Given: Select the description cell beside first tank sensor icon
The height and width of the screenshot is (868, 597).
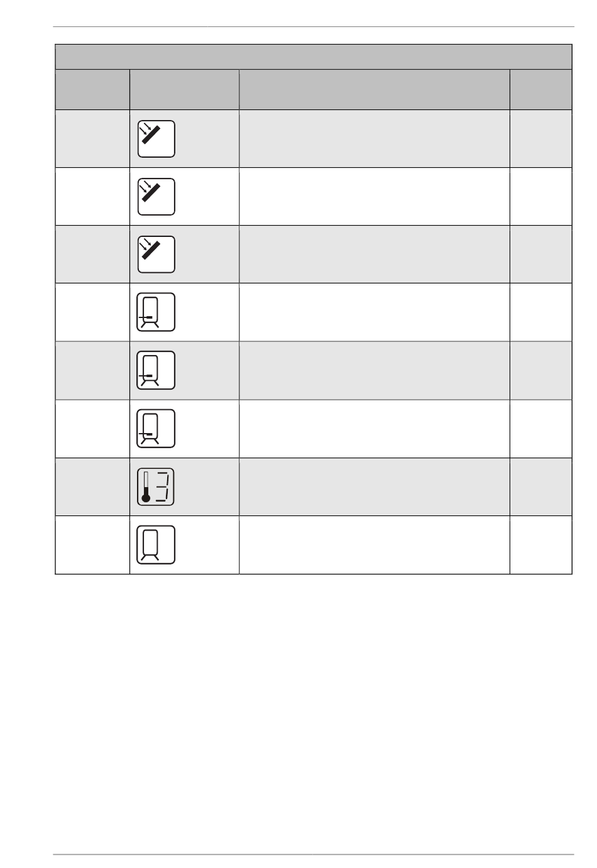Looking at the screenshot, I should coord(375,312).
